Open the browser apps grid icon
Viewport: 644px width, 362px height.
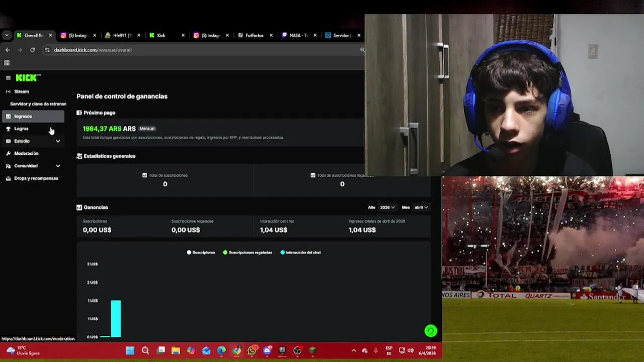(7, 63)
